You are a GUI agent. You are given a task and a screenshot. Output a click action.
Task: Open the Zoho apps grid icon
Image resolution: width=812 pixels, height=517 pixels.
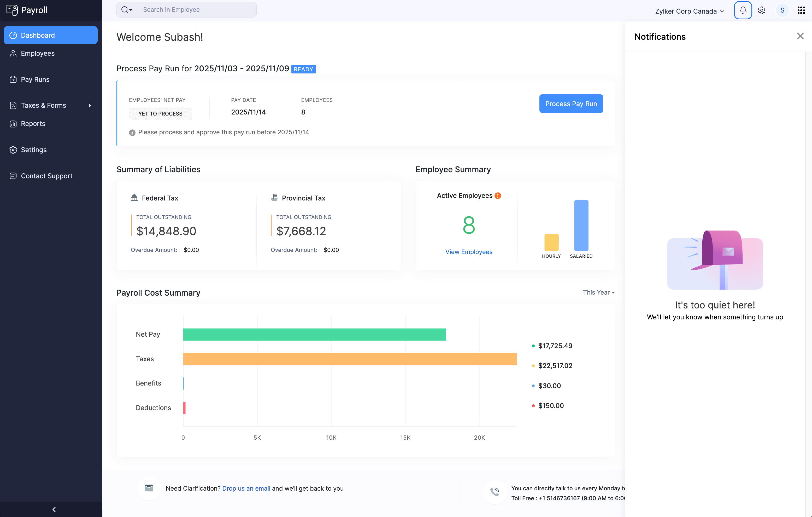(801, 10)
